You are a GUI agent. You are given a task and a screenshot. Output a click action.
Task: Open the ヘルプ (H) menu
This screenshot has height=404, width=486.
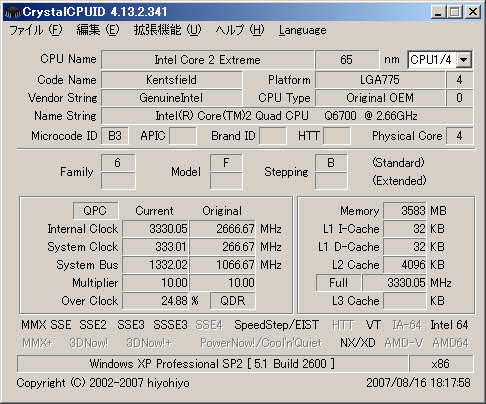coord(240,30)
